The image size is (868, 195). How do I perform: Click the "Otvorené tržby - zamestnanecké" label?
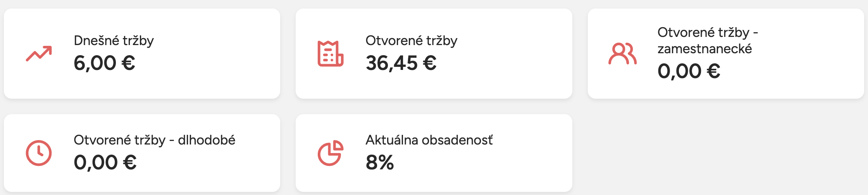pos(707,40)
